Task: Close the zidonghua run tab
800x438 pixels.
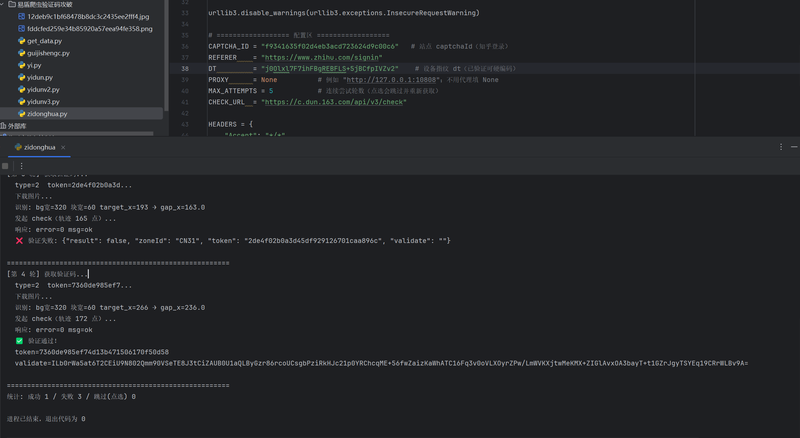Action: [x=63, y=147]
